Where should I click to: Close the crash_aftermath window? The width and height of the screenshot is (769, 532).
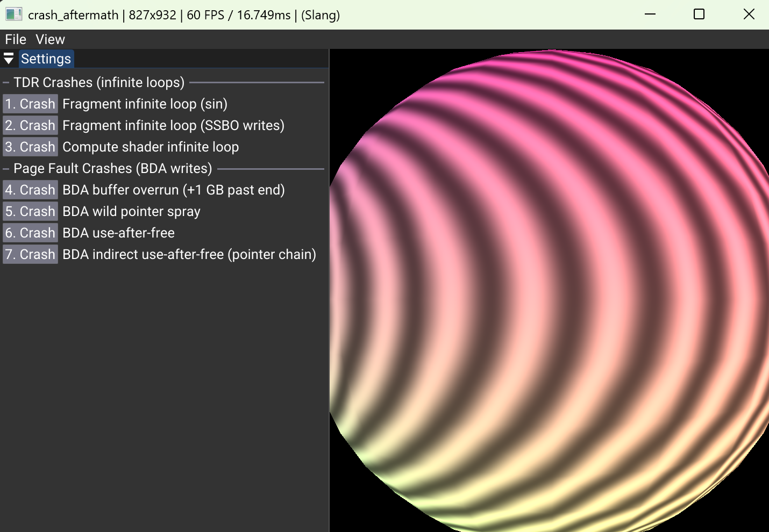[x=749, y=15]
